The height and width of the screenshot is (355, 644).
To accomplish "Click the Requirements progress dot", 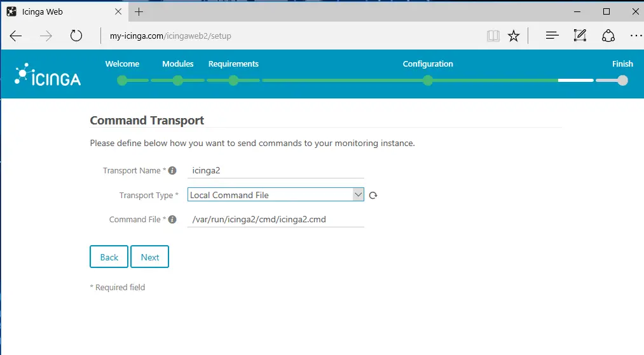I will (233, 81).
